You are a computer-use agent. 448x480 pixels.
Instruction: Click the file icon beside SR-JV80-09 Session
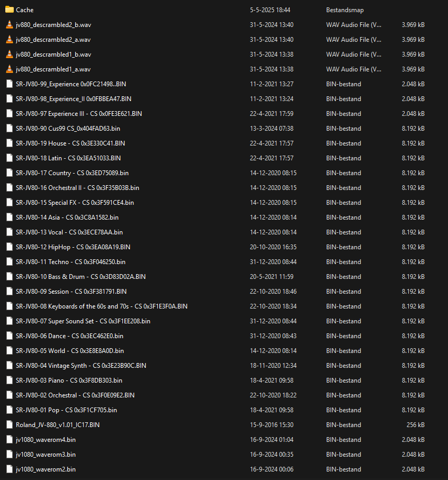pyautogui.click(x=10, y=292)
